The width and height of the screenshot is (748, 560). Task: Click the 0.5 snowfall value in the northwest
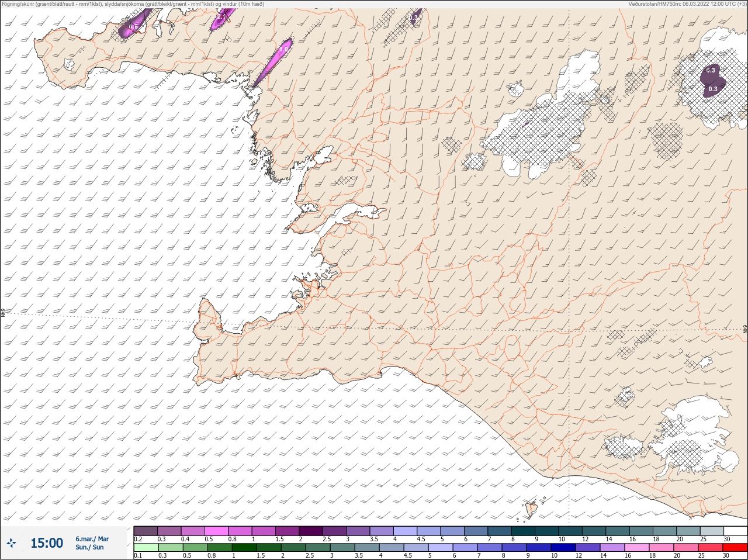133,27
